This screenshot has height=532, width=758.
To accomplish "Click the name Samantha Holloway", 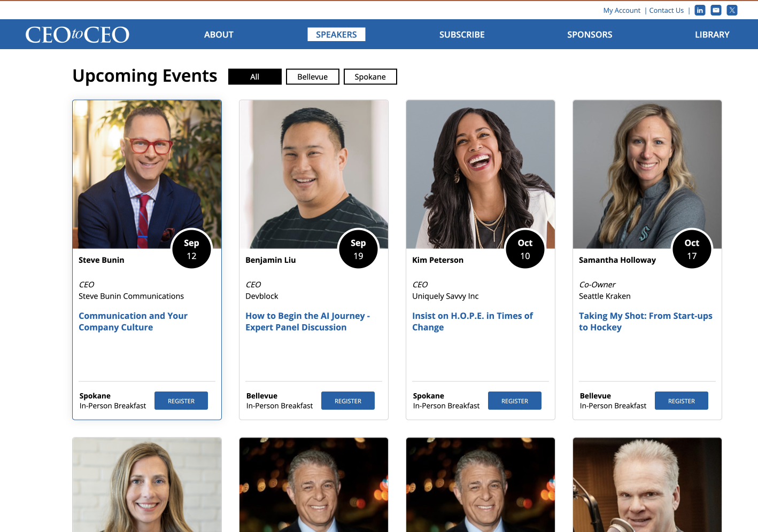I will click(617, 260).
